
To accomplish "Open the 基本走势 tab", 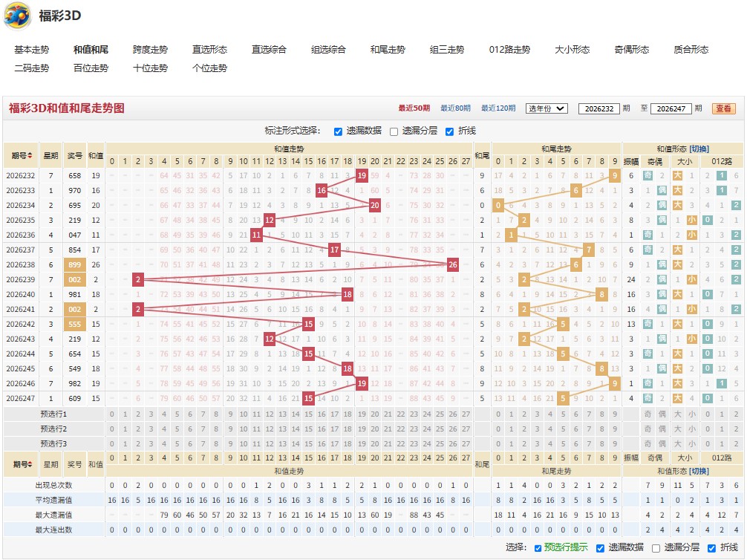I will click(x=32, y=50).
